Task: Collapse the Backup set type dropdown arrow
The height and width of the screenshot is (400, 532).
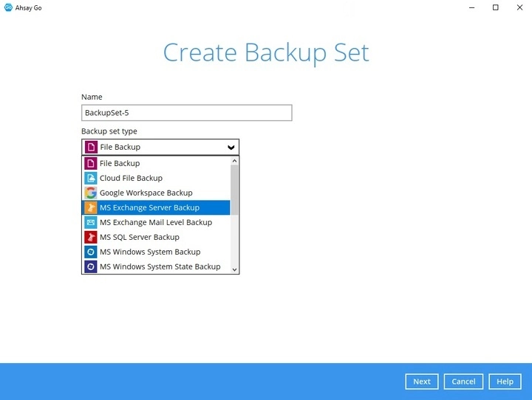Action: (x=231, y=147)
